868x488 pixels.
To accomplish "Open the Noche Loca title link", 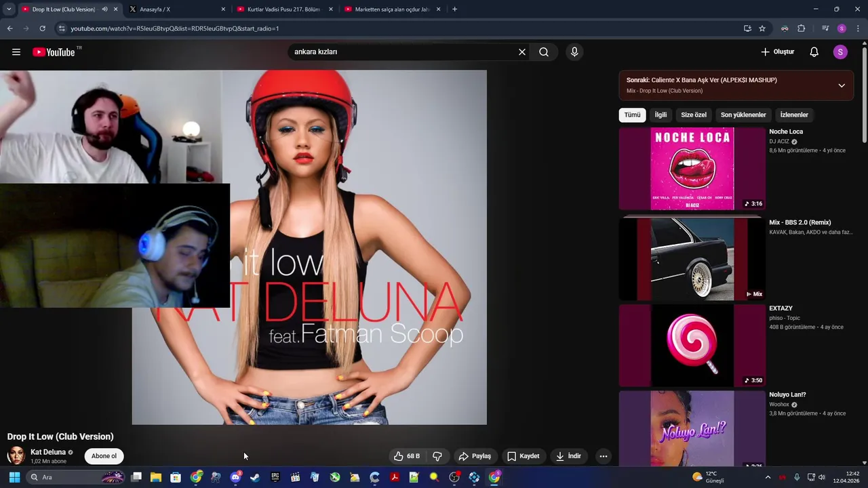I will pos(786,131).
